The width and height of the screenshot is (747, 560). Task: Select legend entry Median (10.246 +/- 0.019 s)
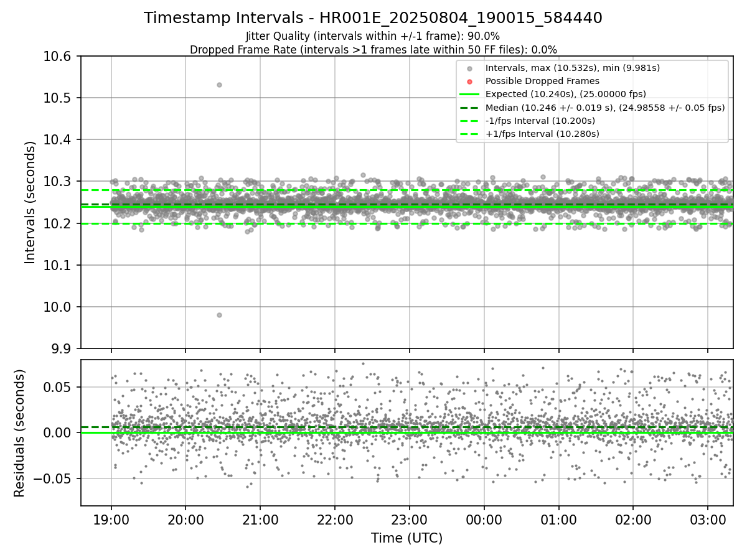(605, 107)
